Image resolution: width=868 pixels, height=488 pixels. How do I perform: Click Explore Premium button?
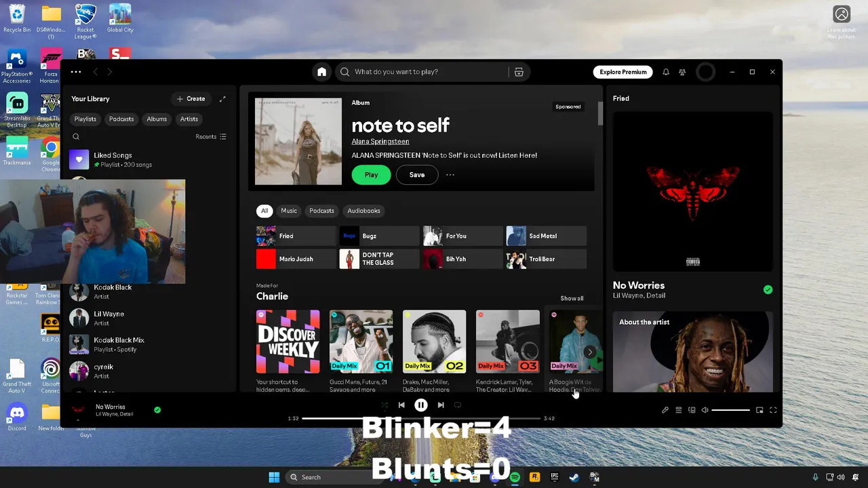[623, 72]
